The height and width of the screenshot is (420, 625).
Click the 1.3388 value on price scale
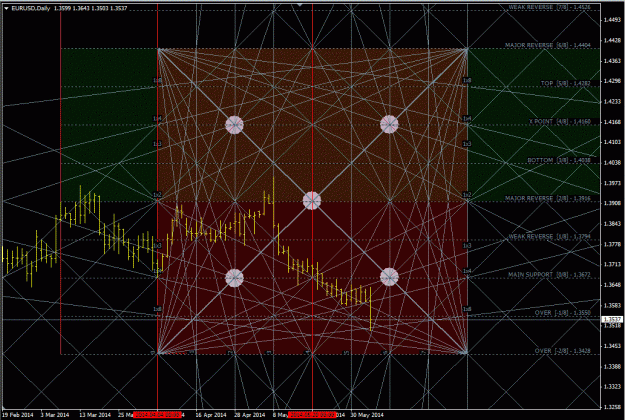click(x=612, y=366)
